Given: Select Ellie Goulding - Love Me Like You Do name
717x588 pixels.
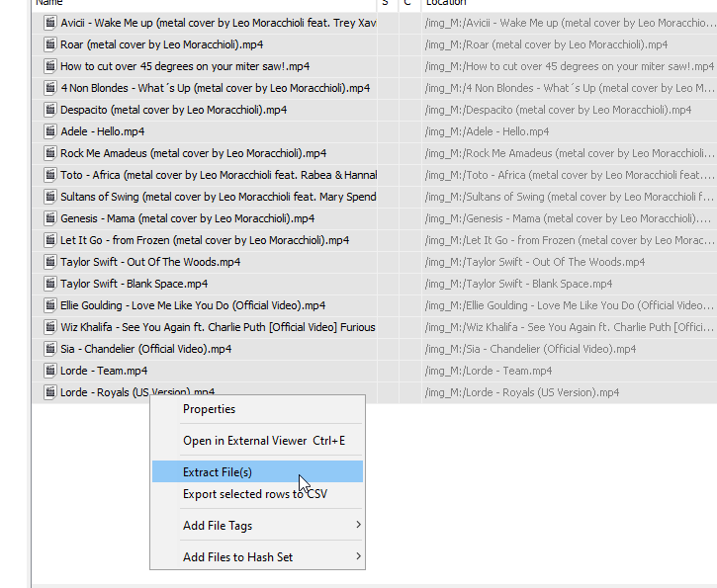Looking at the screenshot, I should [x=193, y=305].
